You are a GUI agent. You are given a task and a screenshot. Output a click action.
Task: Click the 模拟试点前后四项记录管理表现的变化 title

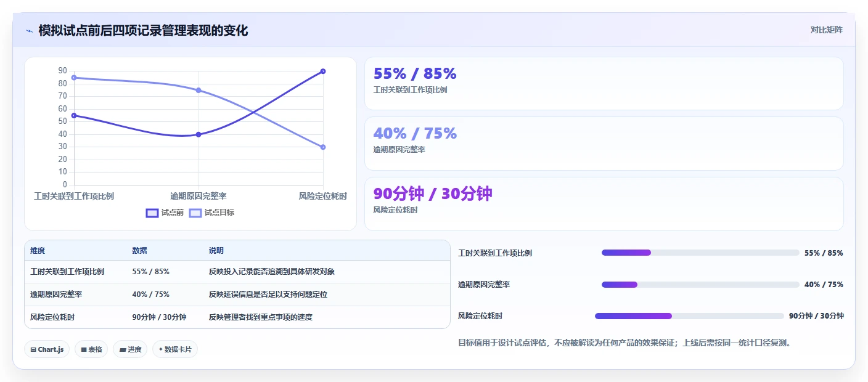pyautogui.click(x=143, y=31)
